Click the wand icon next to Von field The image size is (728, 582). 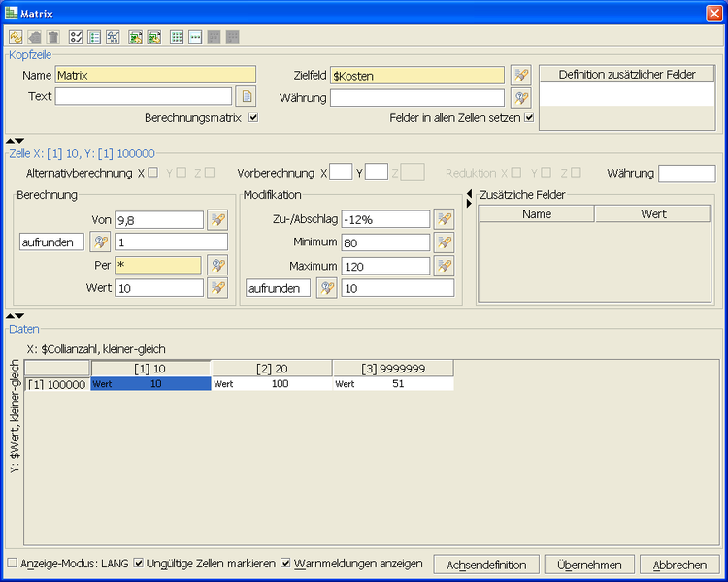click(x=217, y=220)
